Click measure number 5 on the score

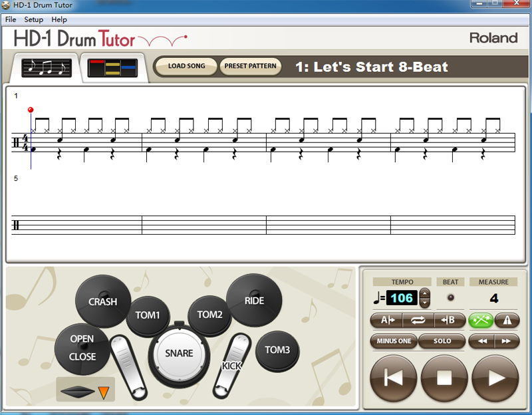15,178
